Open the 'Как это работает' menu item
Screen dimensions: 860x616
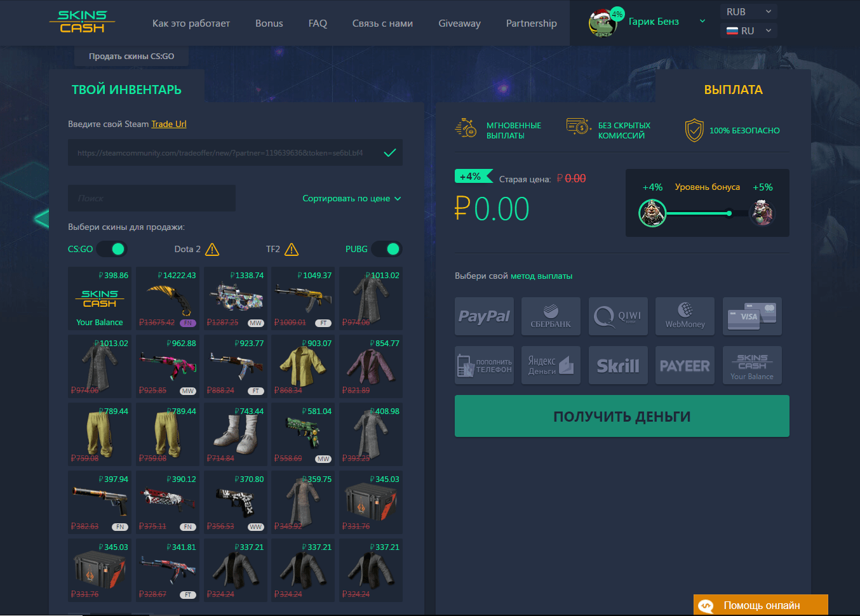[x=191, y=23]
